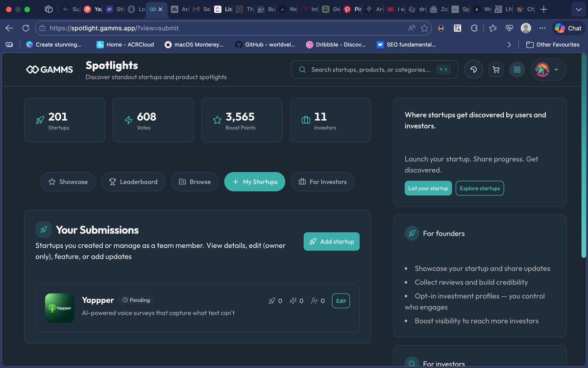Switch to the For Investors tab
This screenshot has height=368, width=588.
[x=322, y=182]
